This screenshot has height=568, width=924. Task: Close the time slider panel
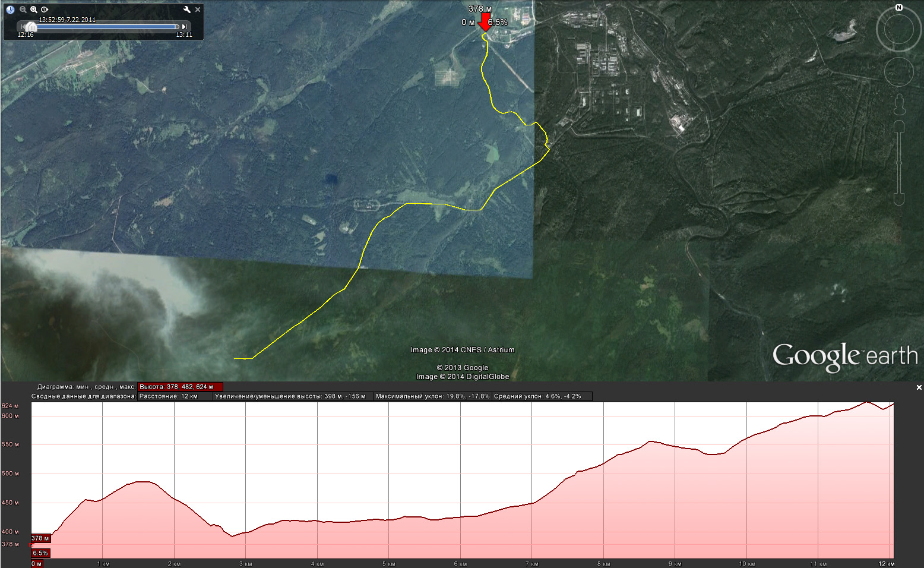pos(198,10)
